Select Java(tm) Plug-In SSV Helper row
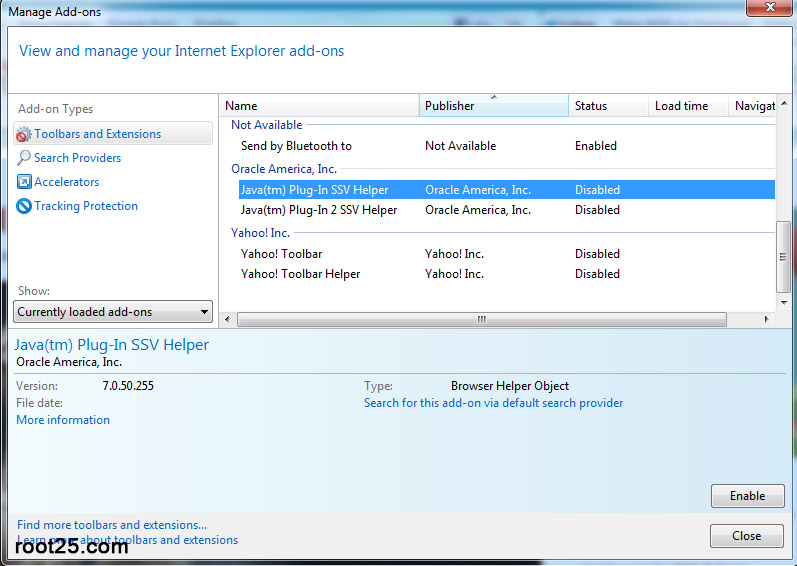This screenshot has height=566, width=797. coord(507,190)
